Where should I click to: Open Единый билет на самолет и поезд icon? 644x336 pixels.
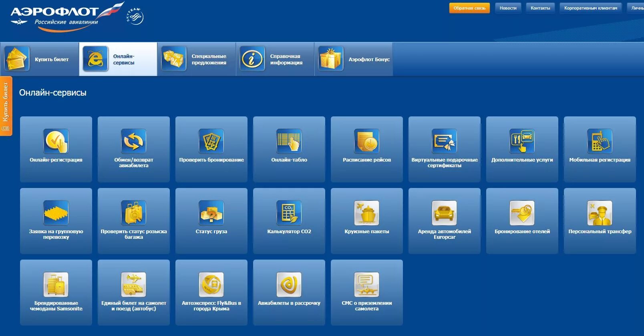point(134,284)
